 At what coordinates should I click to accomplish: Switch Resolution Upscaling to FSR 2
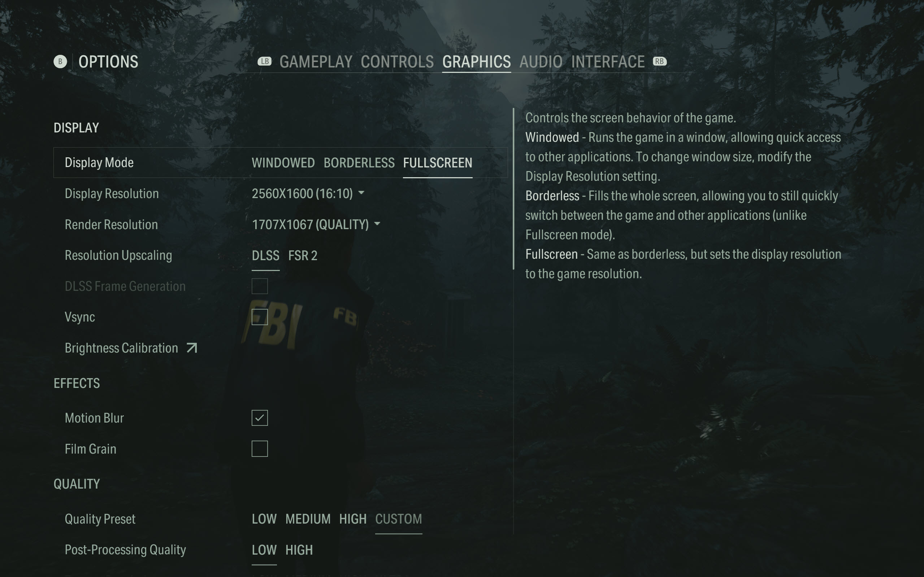(x=302, y=255)
